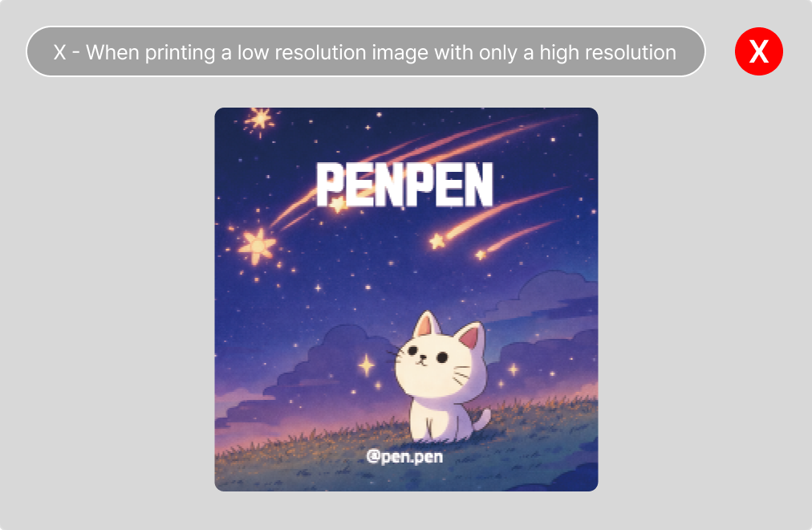Click the lowest shooting star on right
Image resolution: width=812 pixels, height=530 pixels.
coord(518,237)
